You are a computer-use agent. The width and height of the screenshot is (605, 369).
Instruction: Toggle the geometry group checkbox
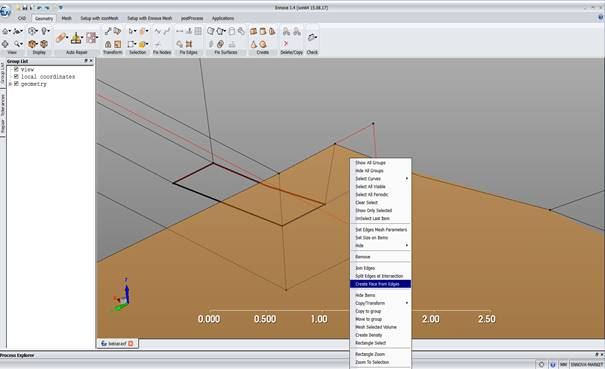[x=16, y=84]
